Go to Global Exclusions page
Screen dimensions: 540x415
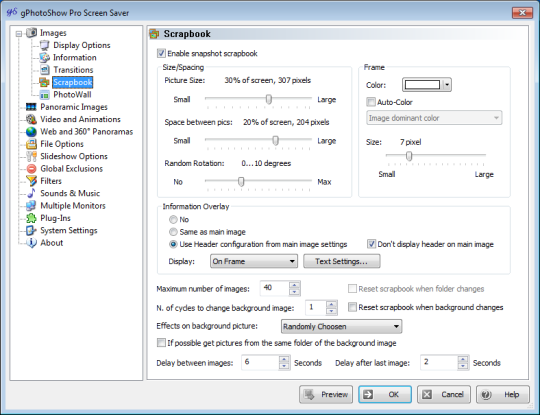pyautogui.click(x=71, y=169)
